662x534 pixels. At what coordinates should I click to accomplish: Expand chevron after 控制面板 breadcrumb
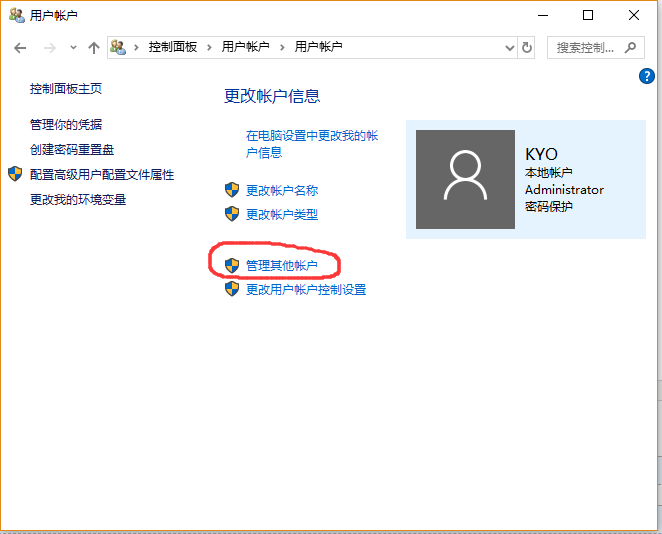[209, 47]
